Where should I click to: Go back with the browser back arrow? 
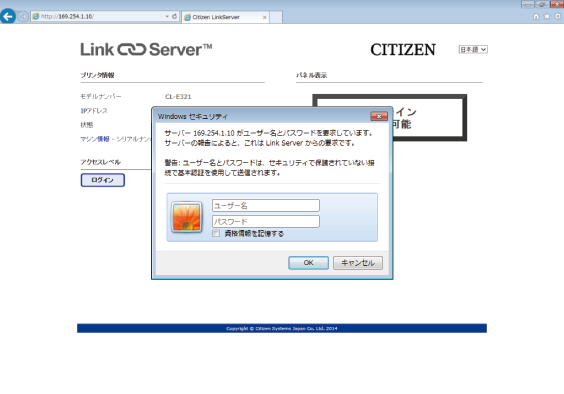click(8, 17)
